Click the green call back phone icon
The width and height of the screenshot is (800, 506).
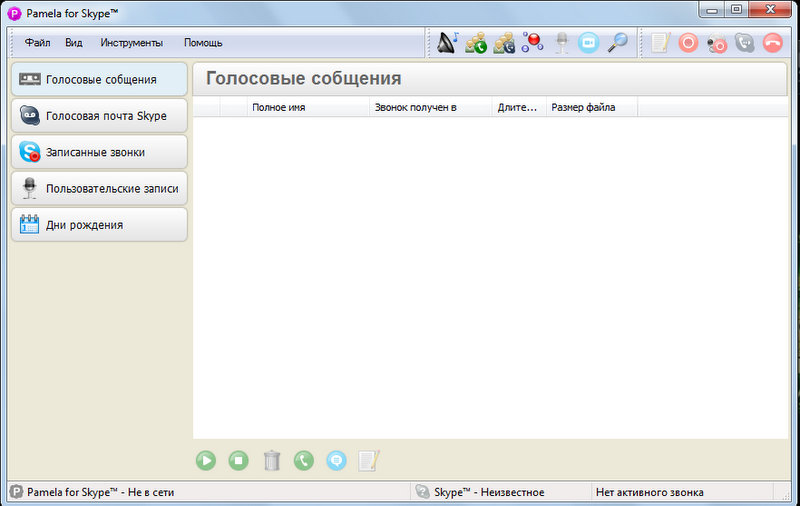[304, 461]
